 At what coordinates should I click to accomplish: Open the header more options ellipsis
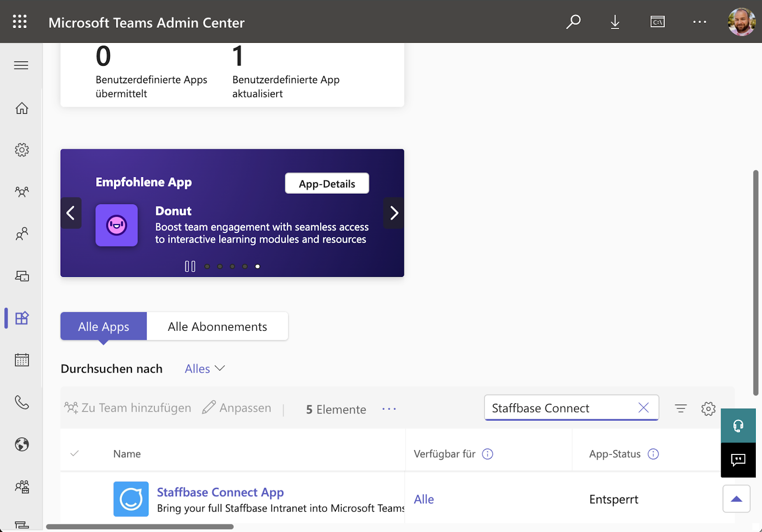699,22
